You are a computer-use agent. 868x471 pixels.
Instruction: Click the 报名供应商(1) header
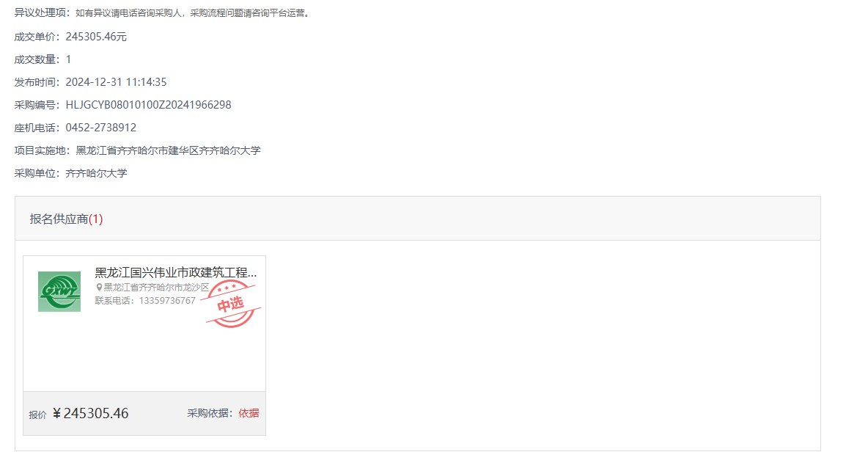pos(67,219)
